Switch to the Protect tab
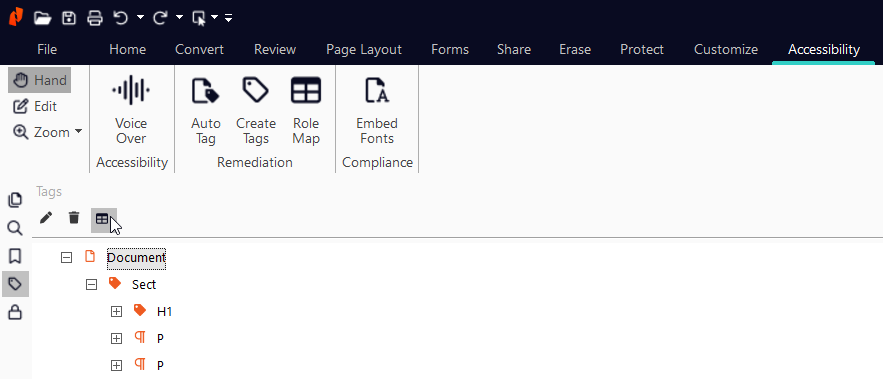883x379 pixels. tap(642, 50)
